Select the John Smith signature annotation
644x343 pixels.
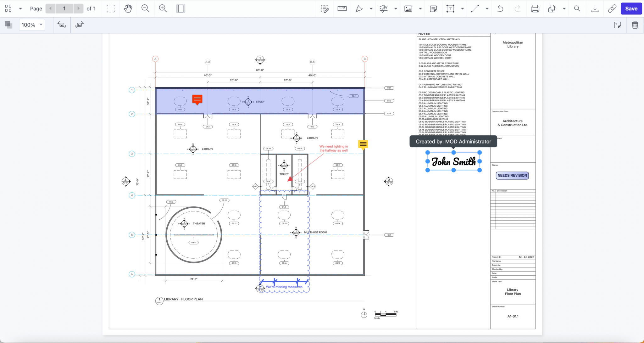point(453,162)
